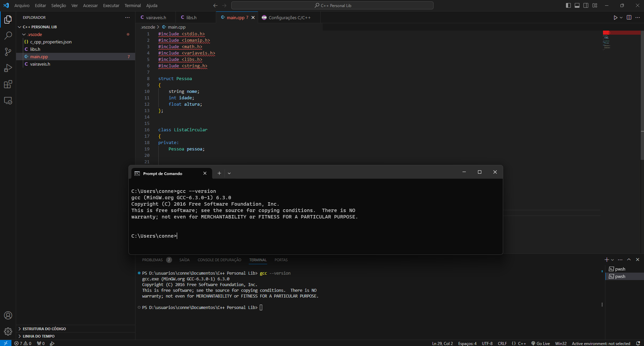Image resolution: width=644 pixels, height=346 pixels.
Task: Open the Explorer view in activity bar
Action: pyautogui.click(x=8, y=20)
